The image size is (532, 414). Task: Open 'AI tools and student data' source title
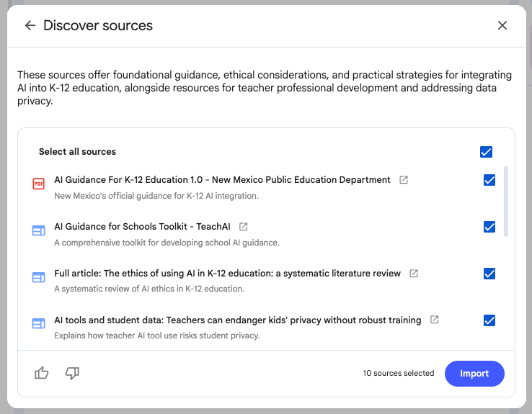237,320
